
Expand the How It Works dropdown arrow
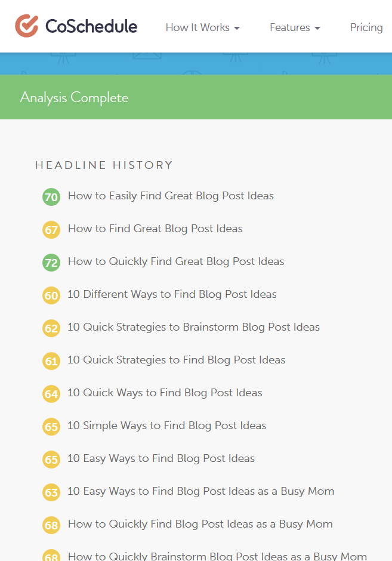[x=237, y=28]
